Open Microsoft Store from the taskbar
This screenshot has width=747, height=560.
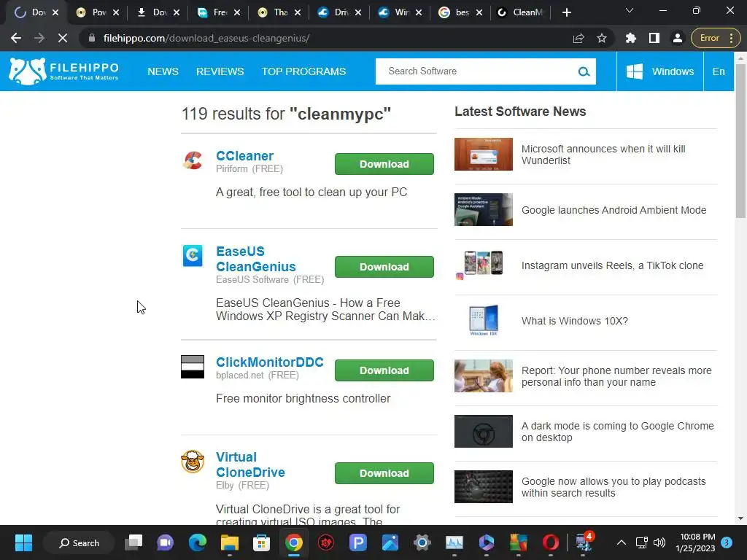[x=261, y=542]
